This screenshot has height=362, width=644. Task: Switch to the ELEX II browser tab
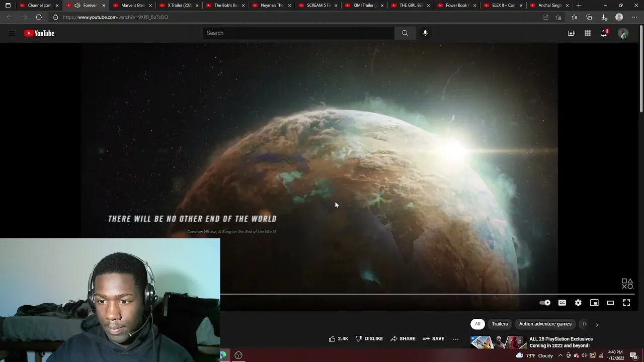504,6
